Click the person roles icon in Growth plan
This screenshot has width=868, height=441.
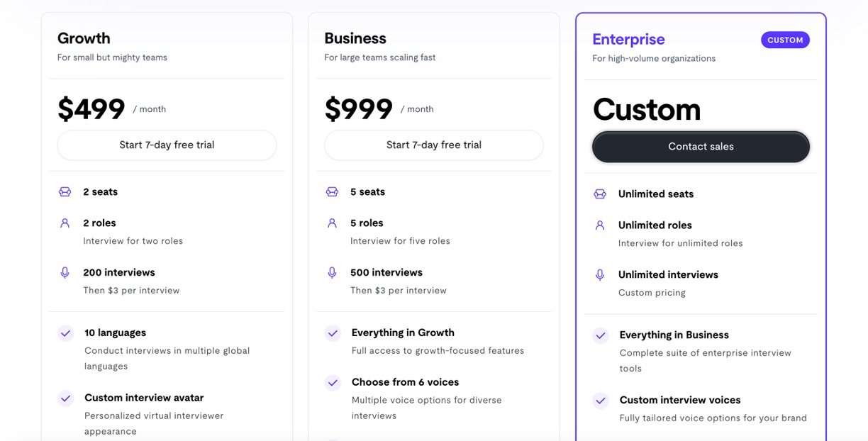[x=65, y=223]
